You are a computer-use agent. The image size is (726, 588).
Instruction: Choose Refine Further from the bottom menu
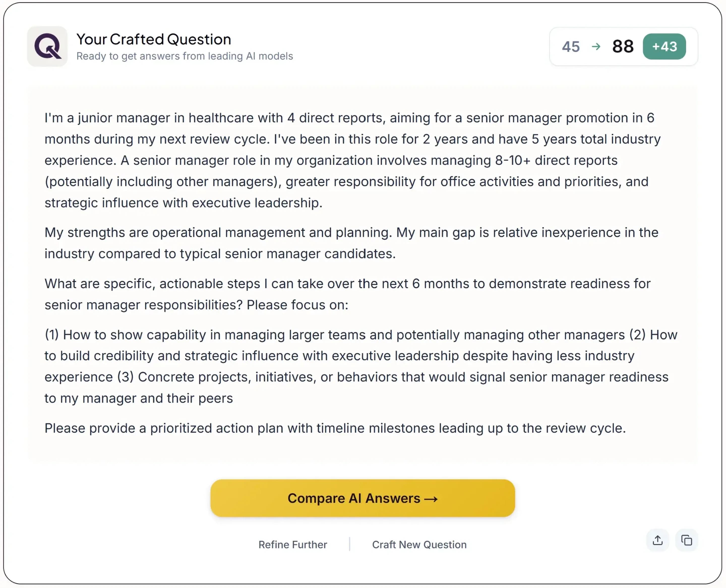pyautogui.click(x=293, y=545)
